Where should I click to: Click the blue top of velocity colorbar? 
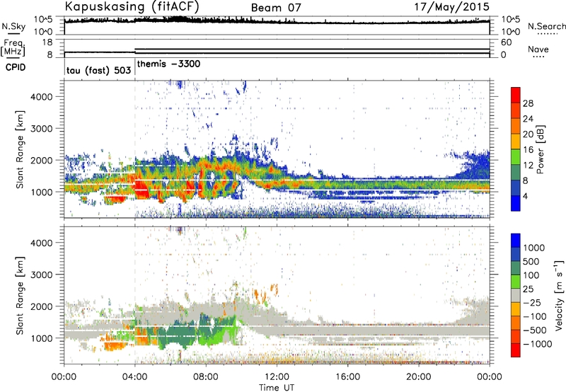click(516, 241)
